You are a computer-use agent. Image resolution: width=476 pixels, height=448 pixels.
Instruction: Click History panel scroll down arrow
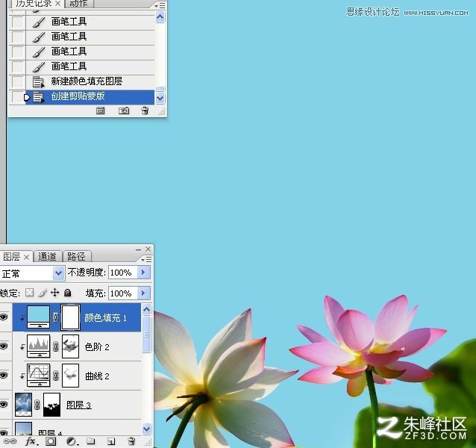(x=160, y=99)
